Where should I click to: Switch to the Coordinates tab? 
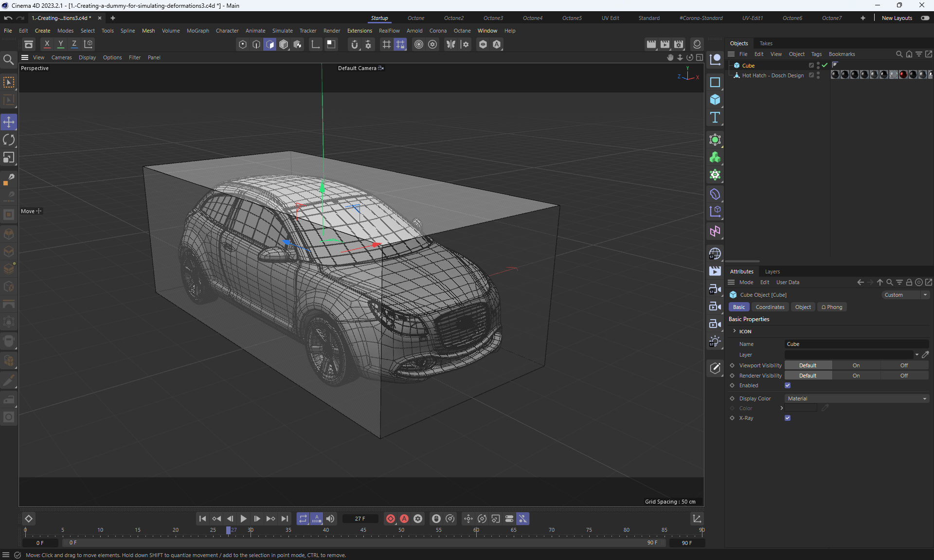[770, 307]
